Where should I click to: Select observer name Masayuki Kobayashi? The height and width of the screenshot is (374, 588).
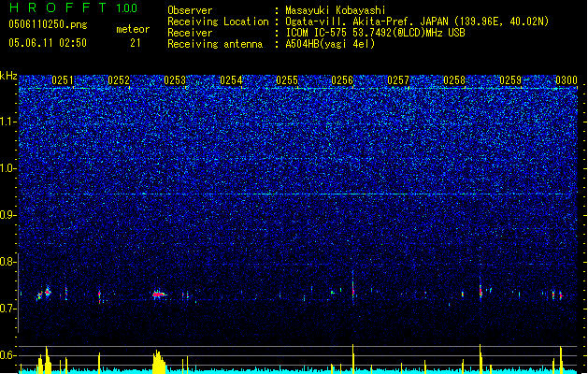click(336, 10)
